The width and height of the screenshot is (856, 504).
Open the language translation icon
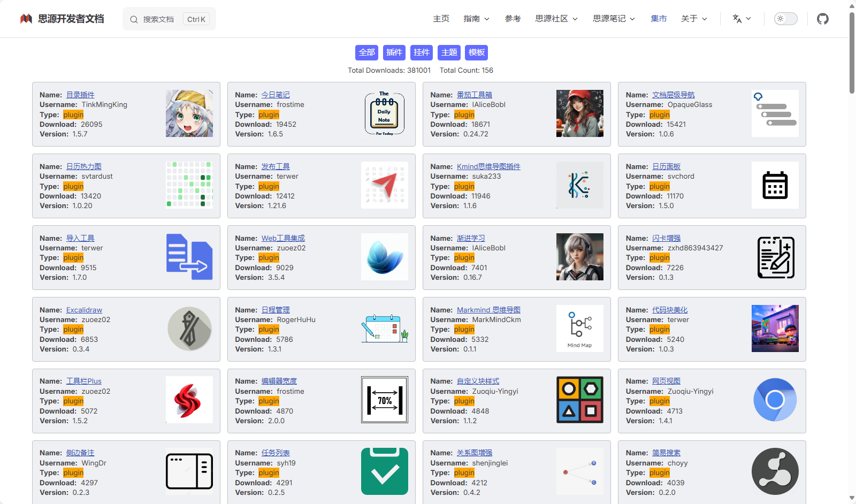point(737,19)
